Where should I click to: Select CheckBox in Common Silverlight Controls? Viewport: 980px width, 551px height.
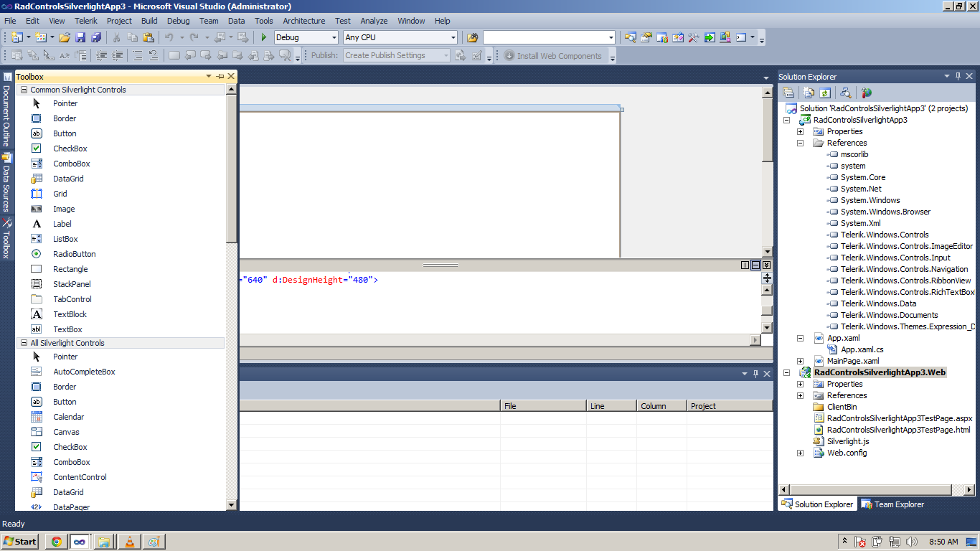point(70,149)
